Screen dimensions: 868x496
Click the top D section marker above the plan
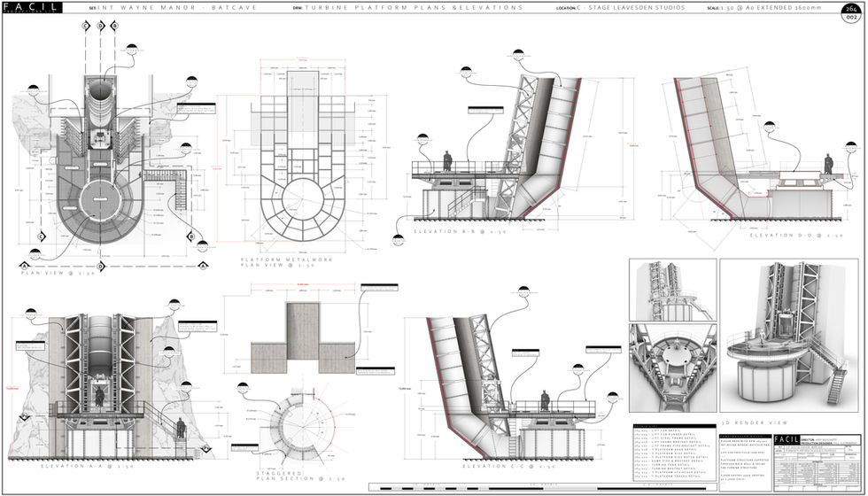100,26
